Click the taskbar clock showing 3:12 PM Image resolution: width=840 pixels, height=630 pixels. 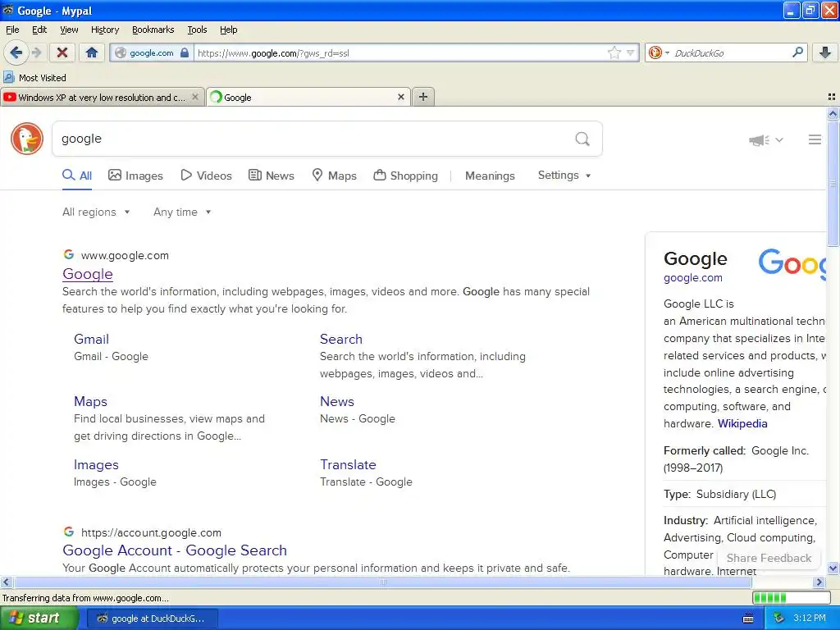pos(809,619)
